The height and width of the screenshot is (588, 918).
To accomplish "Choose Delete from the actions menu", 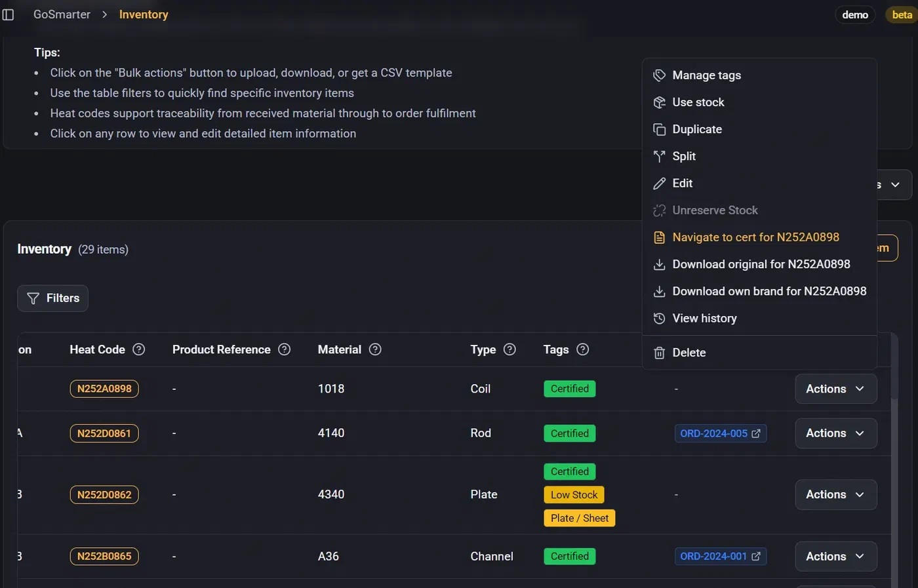I will click(x=759, y=353).
